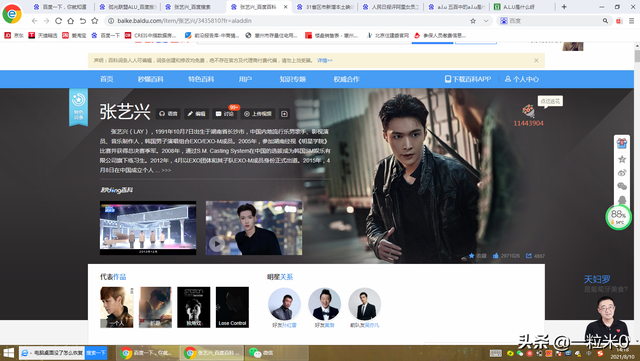Viewport: 640px width, 361px height.
Task: Open the Windows Start button
Action: 9,353
